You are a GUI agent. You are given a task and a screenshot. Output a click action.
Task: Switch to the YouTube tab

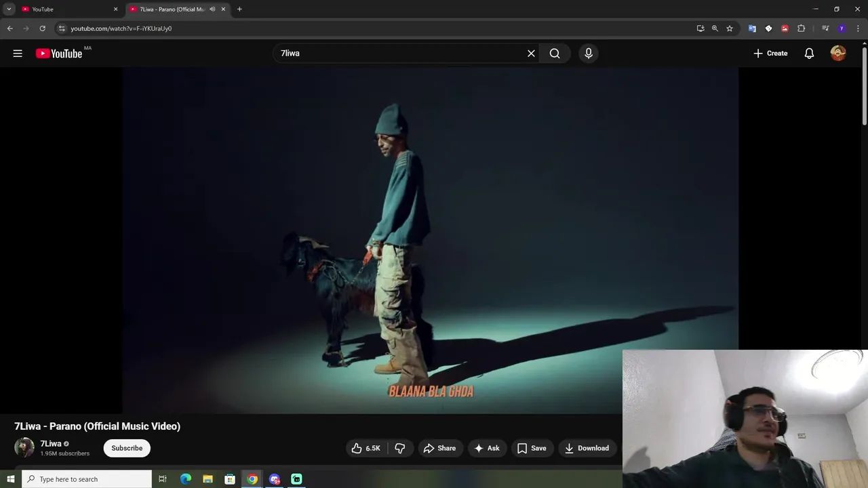[x=70, y=9]
